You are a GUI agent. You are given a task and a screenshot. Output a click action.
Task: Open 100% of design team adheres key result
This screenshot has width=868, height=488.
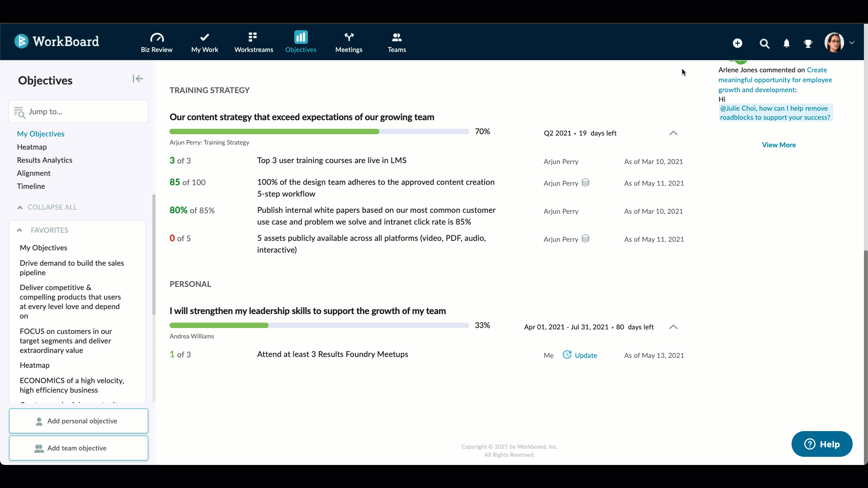click(x=376, y=188)
